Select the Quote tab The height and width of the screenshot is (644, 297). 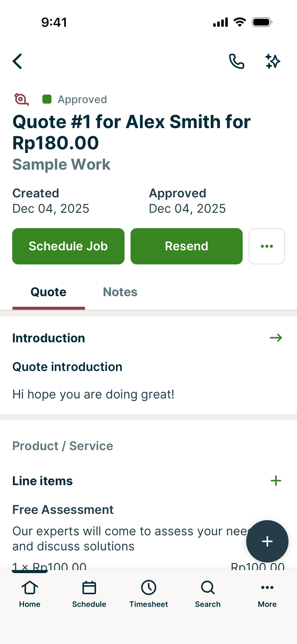tap(49, 292)
